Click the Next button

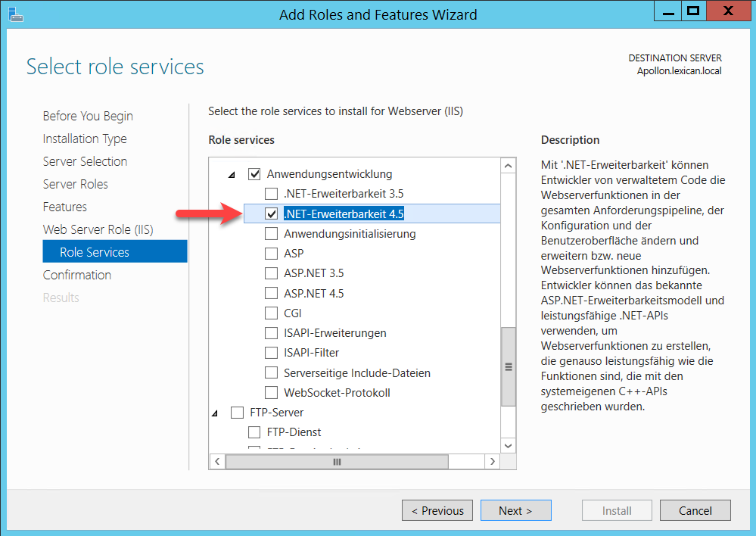(x=515, y=510)
